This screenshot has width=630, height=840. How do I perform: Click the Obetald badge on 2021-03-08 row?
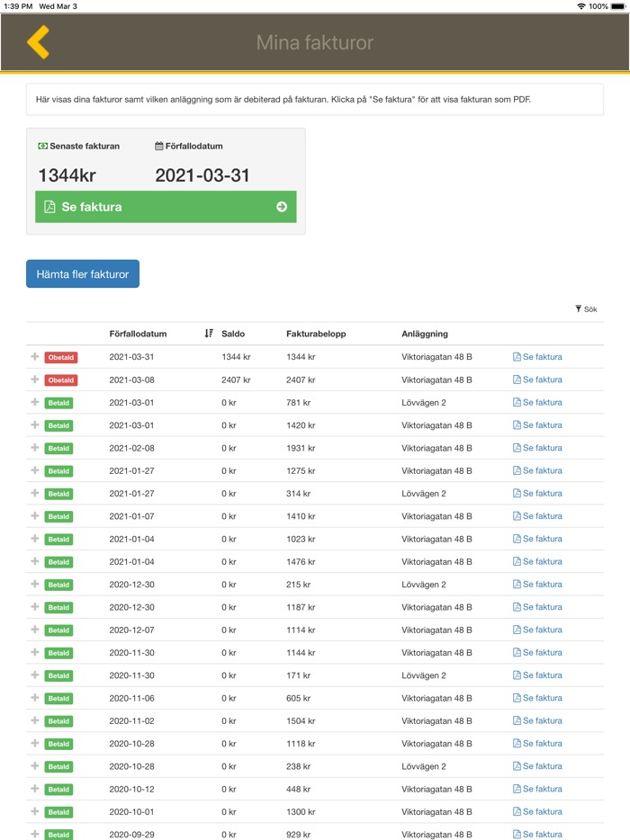coord(61,380)
